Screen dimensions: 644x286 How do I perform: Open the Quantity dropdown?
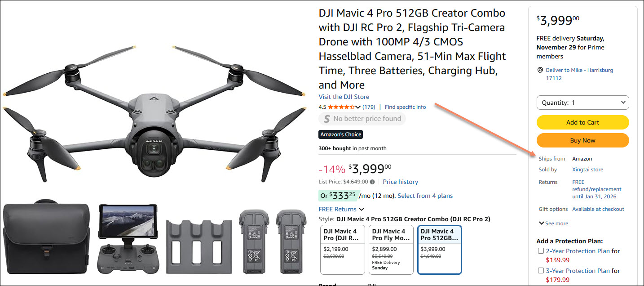coord(582,103)
